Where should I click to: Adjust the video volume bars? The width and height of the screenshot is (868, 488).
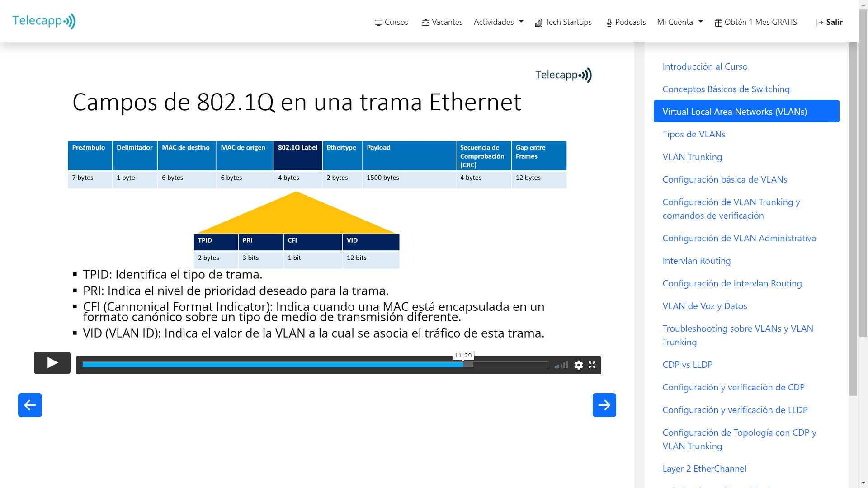tap(561, 365)
